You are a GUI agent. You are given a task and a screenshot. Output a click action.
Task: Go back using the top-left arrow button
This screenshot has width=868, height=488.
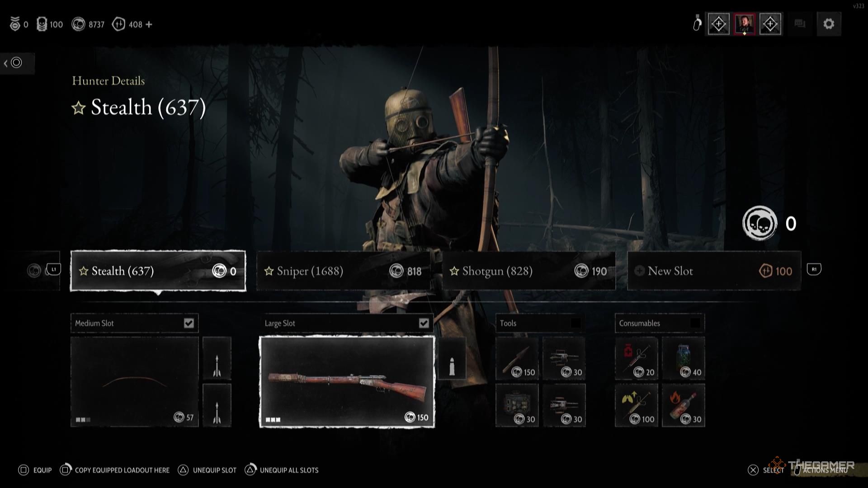pyautogui.click(x=17, y=63)
